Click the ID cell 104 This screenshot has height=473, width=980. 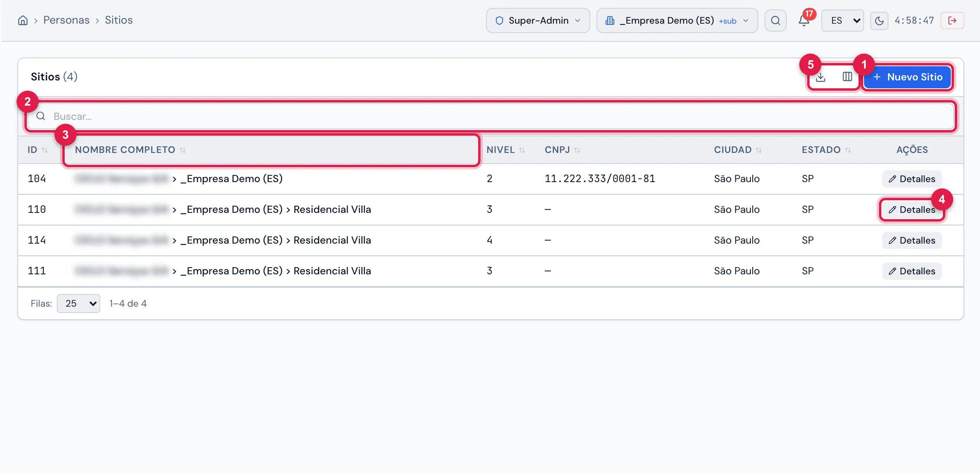(37, 179)
